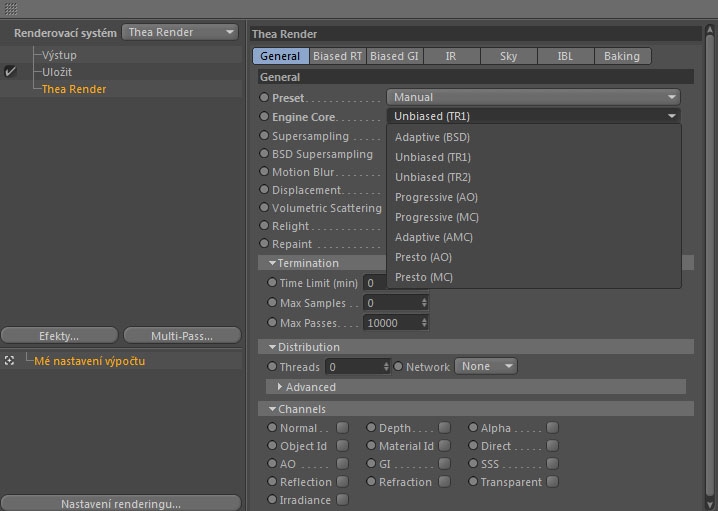Screen dimensions: 718x511
Task: Enable the Direct channel checkbox
Action: [x=553, y=445]
